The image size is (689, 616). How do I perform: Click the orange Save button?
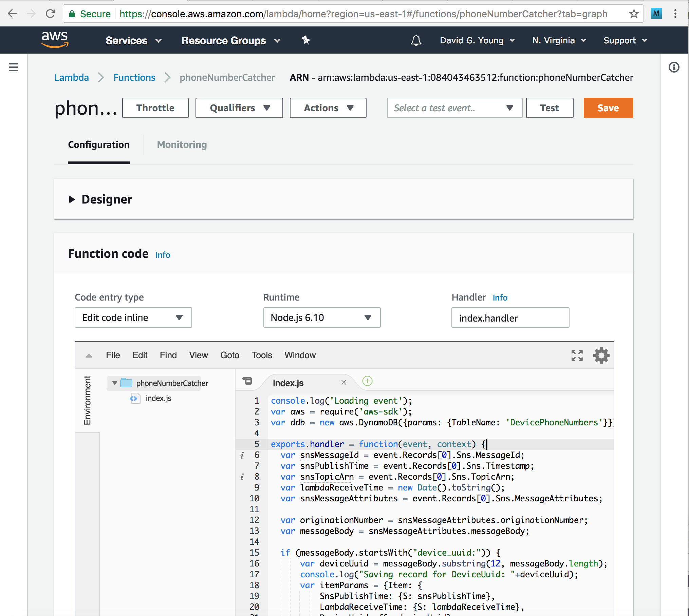(x=608, y=108)
